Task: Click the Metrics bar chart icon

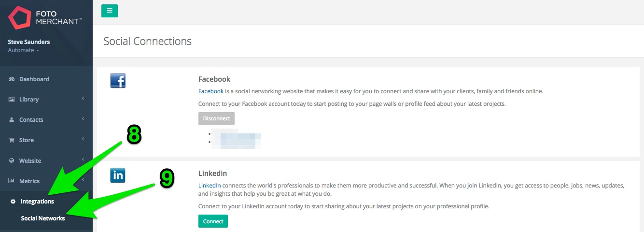Action: click(12, 181)
